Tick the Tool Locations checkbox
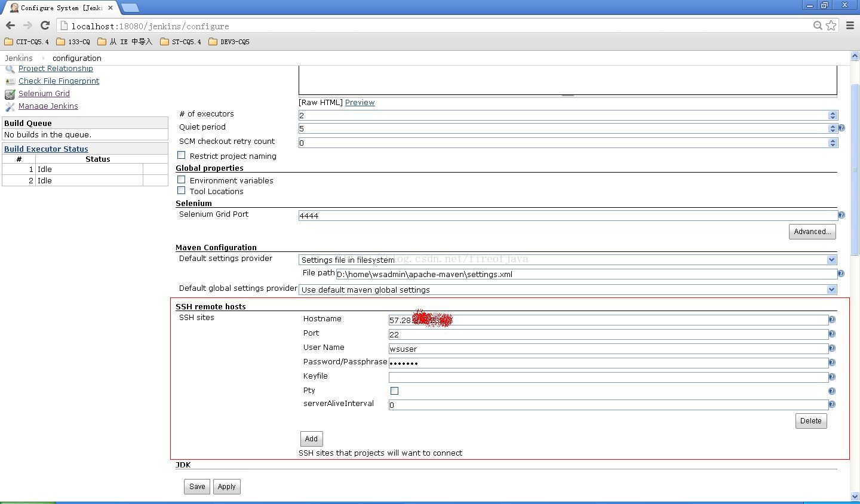This screenshot has height=504, width=860. click(182, 190)
